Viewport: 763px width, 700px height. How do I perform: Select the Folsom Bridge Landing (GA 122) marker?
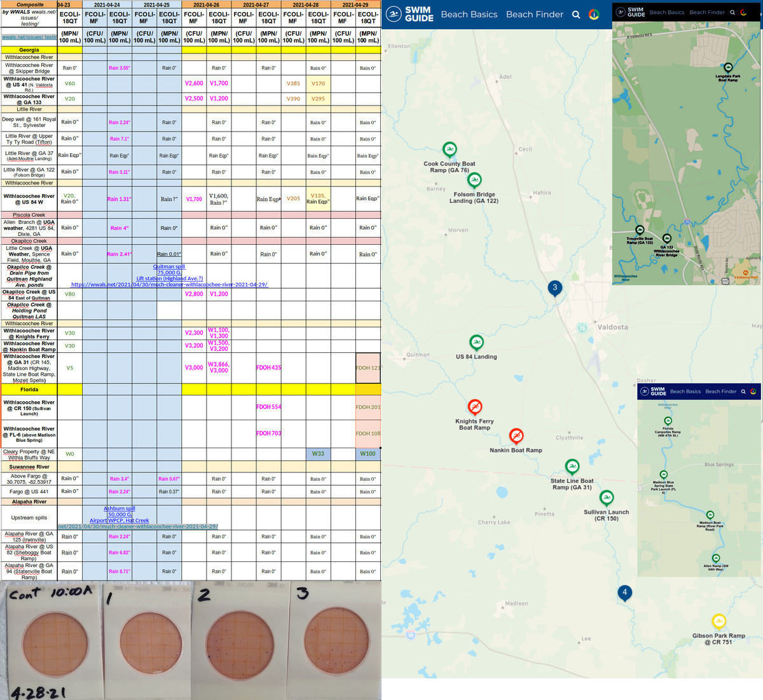(x=474, y=181)
